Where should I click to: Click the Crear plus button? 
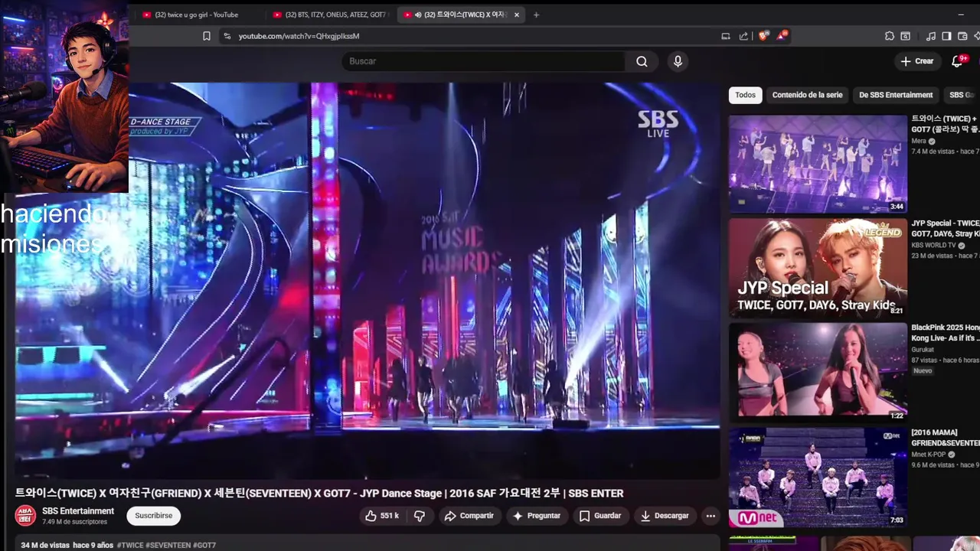click(x=917, y=61)
